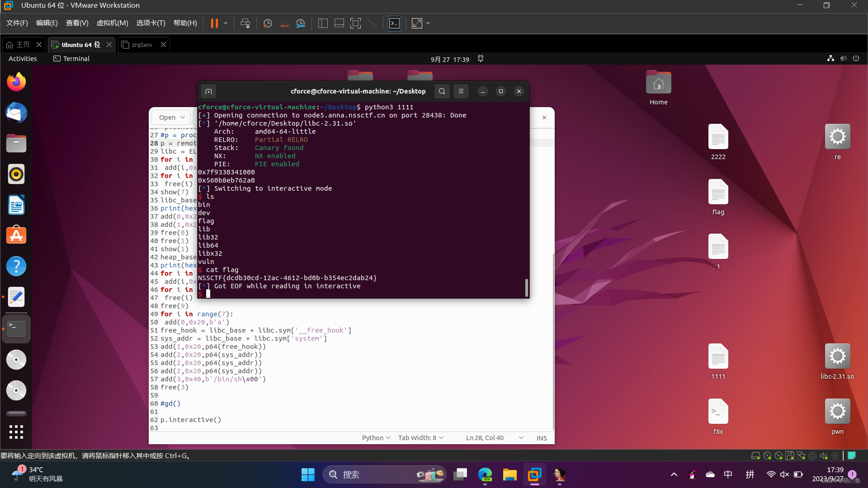Open the clock 9月 27 17:39 calendar

click(450, 59)
